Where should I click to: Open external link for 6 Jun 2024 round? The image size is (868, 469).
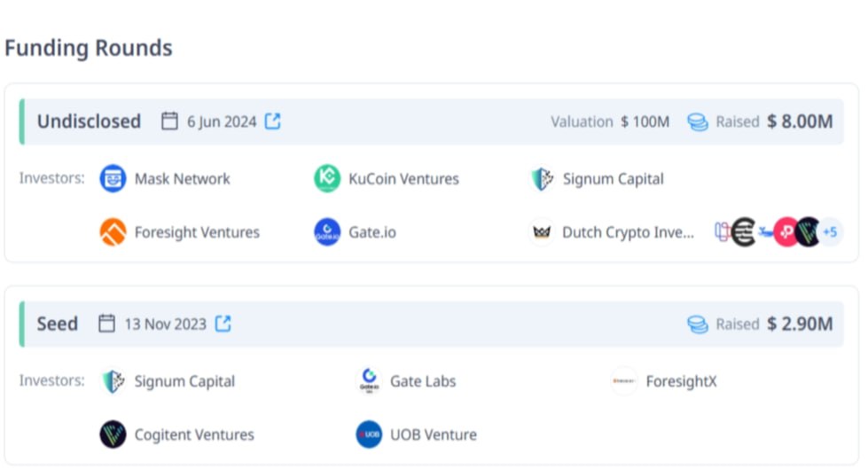tap(272, 121)
